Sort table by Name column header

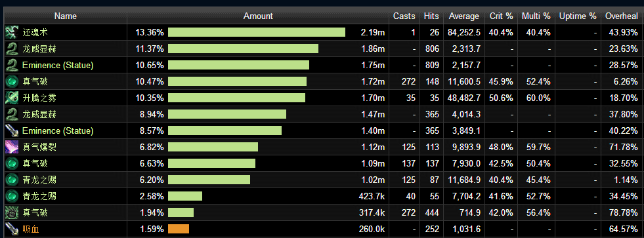(x=66, y=16)
